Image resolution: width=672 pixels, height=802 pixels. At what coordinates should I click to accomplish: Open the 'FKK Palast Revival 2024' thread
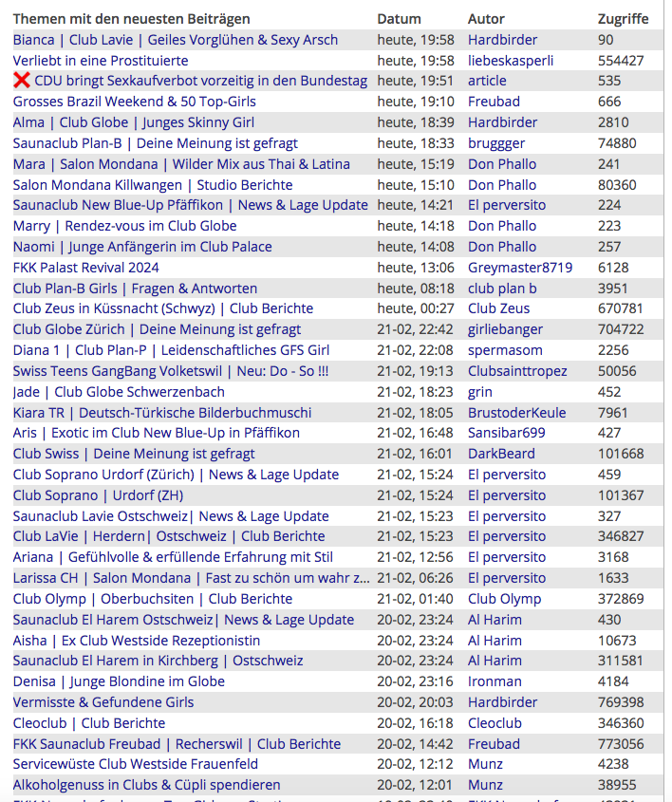85,268
